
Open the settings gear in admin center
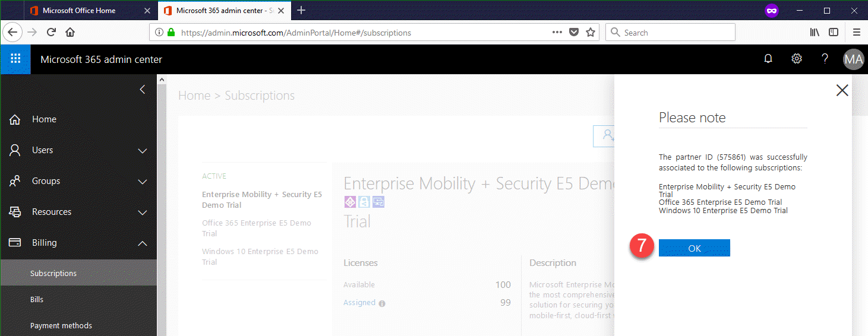797,59
